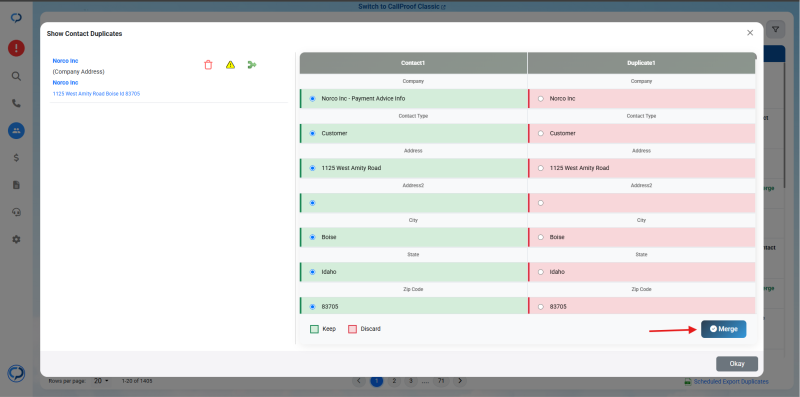Image resolution: width=800 pixels, height=397 pixels.
Task: Select Duplicate1 city Boise radio
Action: [x=541, y=237]
